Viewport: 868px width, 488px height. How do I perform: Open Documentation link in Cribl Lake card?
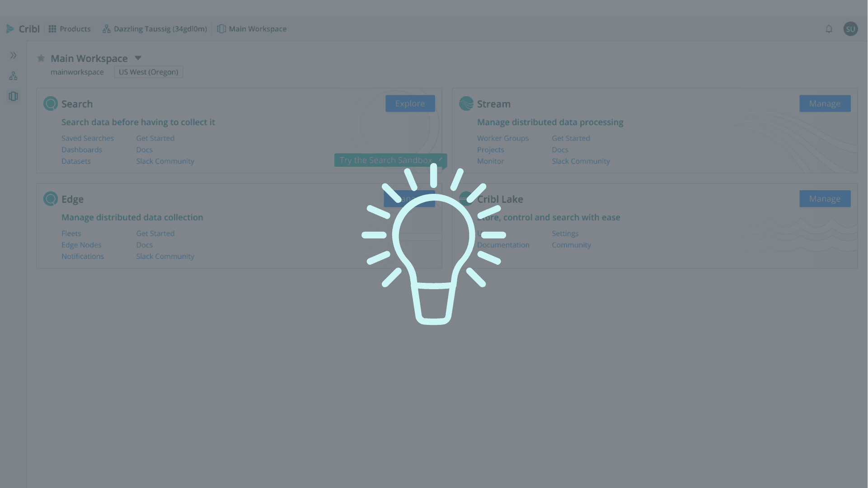coord(503,245)
